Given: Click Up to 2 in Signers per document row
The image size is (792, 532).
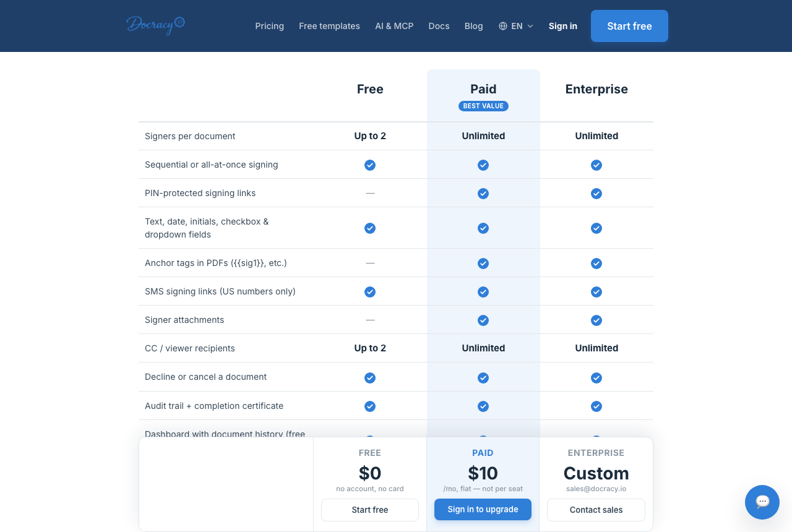Looking at the screenshot, I should tap(370, 136).
